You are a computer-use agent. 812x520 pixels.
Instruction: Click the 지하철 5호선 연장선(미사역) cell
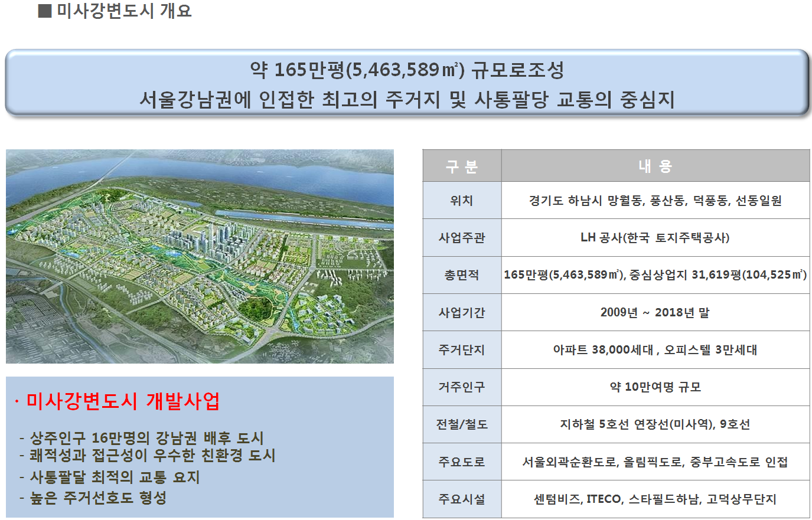click(656, 424)
